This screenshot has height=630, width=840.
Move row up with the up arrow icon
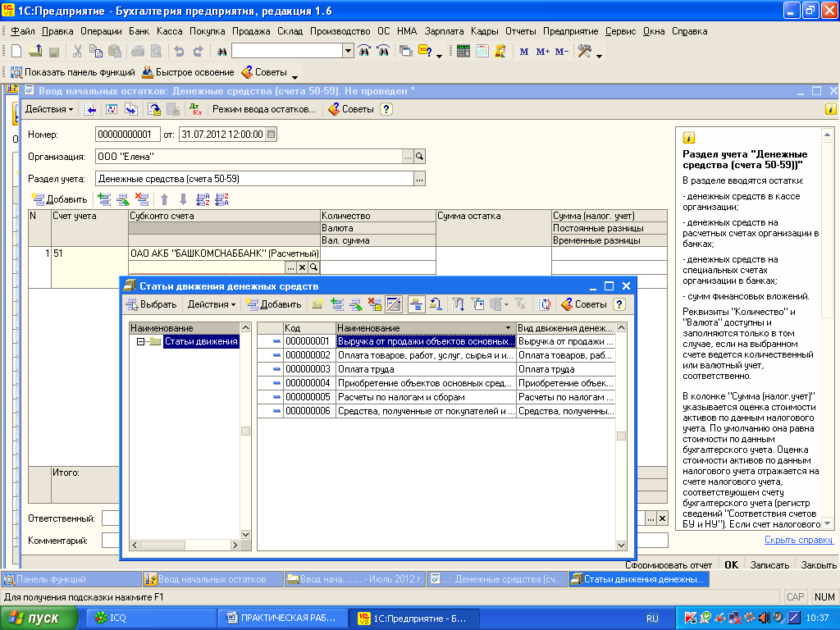click(164, 200)
